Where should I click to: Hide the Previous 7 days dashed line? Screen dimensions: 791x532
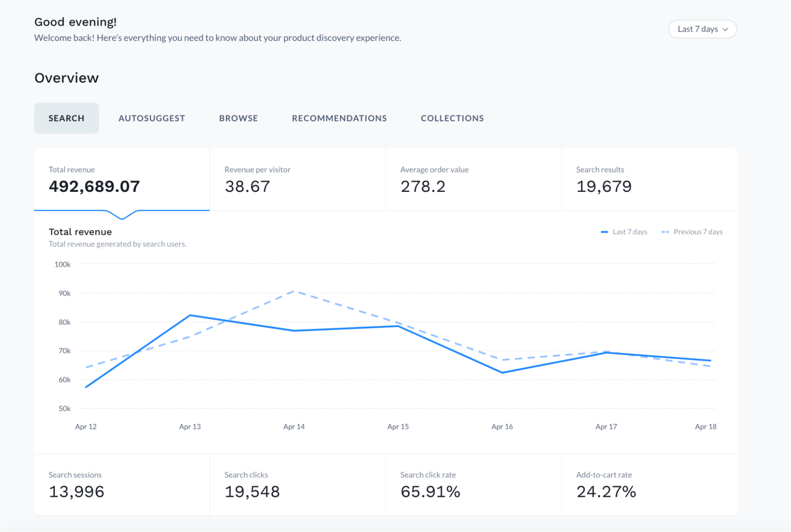692,232
